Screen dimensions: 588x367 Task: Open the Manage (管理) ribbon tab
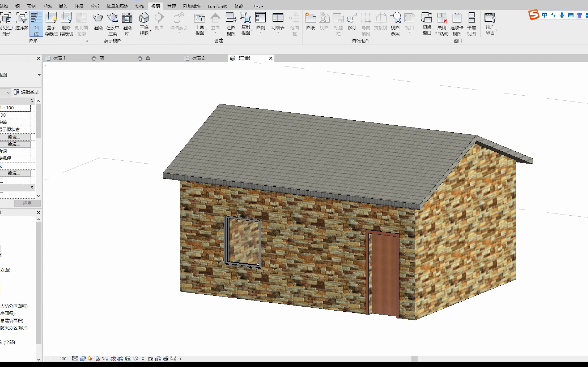[x=171, y=6]
